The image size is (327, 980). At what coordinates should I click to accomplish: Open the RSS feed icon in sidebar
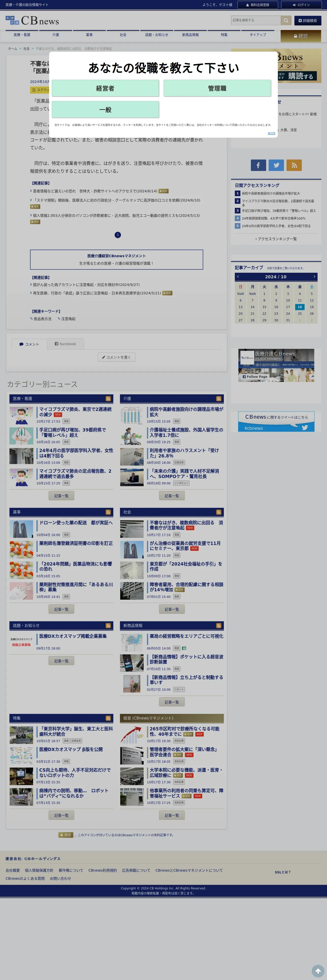tap(294, 165)
